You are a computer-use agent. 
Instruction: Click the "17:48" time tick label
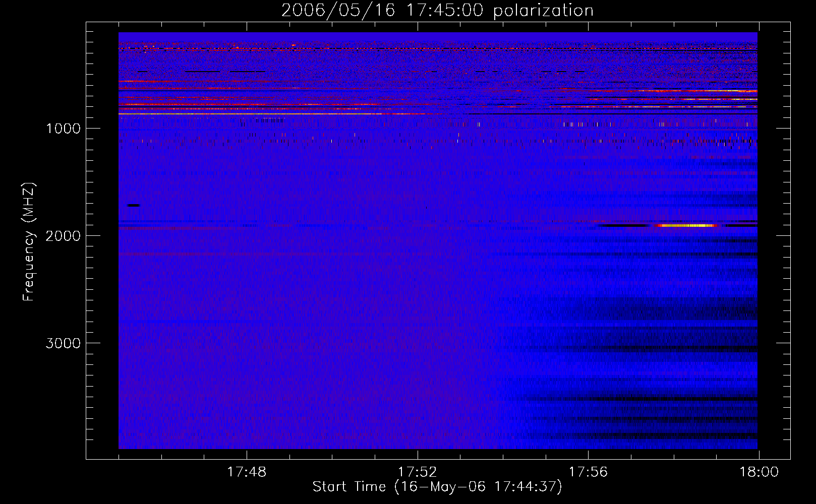click(x=247, y=472)
